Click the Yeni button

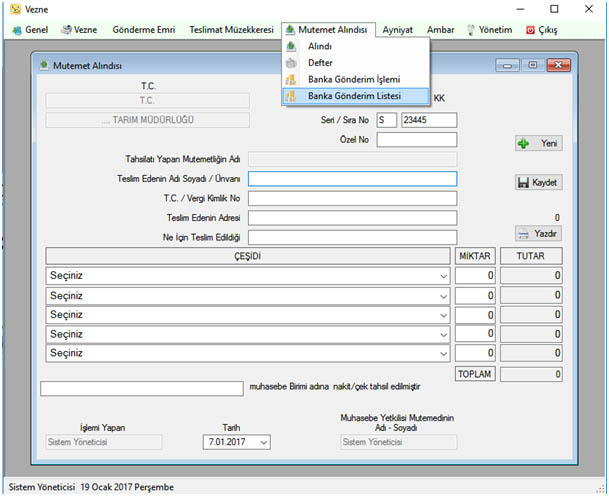point(539,143)
